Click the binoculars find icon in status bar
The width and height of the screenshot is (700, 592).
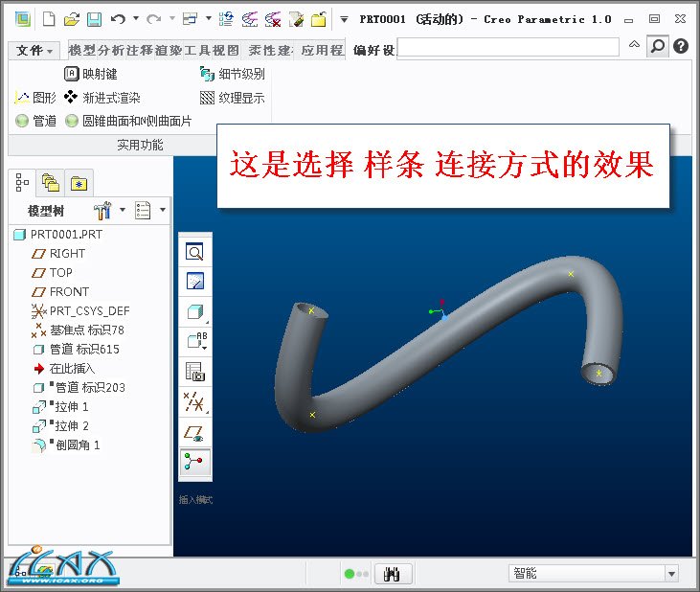point(392,573)
